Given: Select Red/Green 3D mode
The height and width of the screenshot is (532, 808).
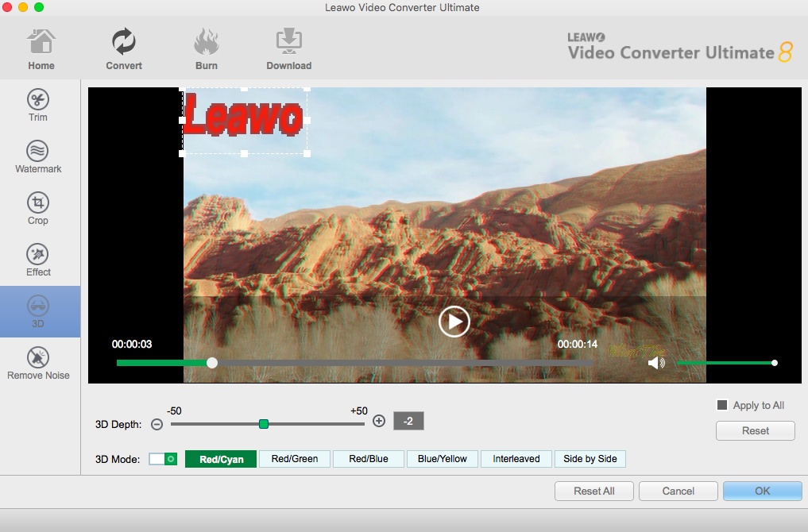Looking at the screenshot, I should [x=294, y=459].
